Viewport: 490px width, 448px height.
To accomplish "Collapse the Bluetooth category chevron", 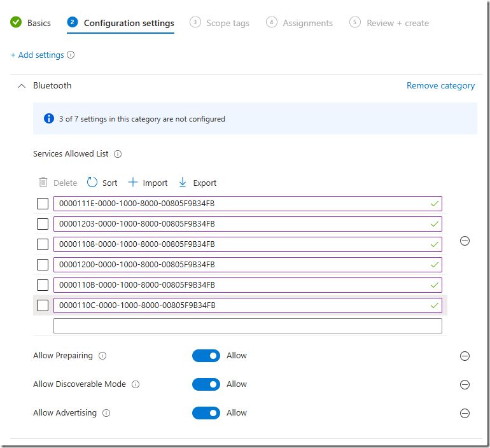I will click(22, 86).
